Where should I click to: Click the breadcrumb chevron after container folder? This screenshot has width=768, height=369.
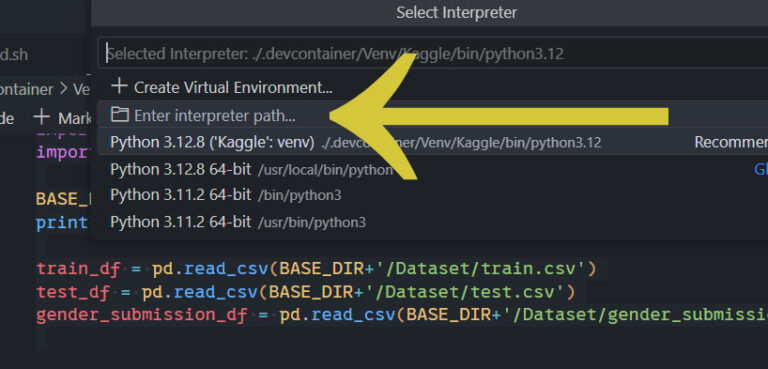pyautogui.click(x=64, y=89)
